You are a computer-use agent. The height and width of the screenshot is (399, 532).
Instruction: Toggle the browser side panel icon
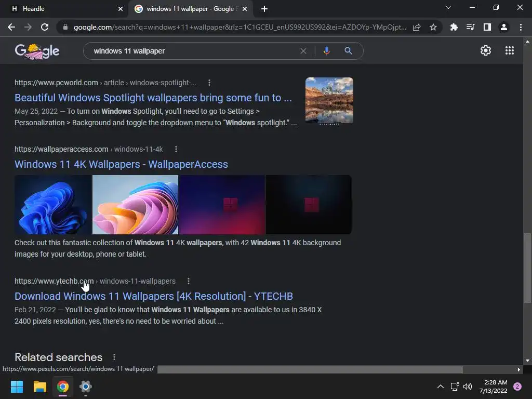coord(487,27)
